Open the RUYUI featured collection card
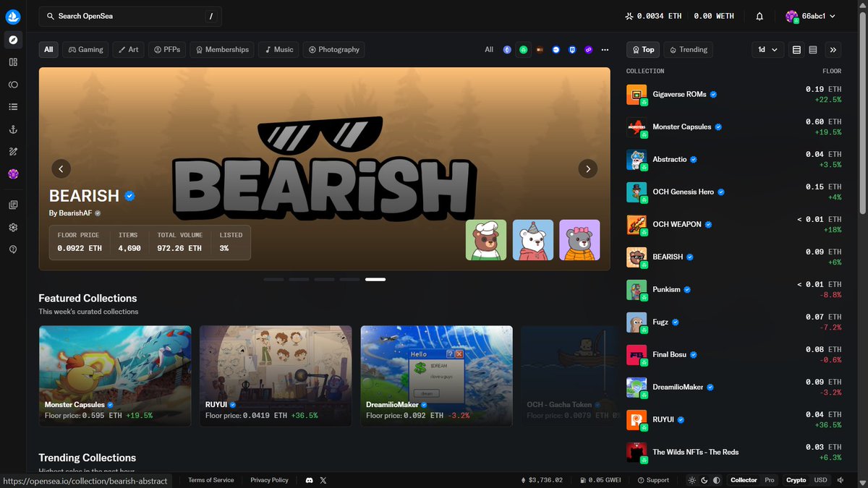Image resolution: width=868 pixels, height=488 pixels. click(276, 376)
